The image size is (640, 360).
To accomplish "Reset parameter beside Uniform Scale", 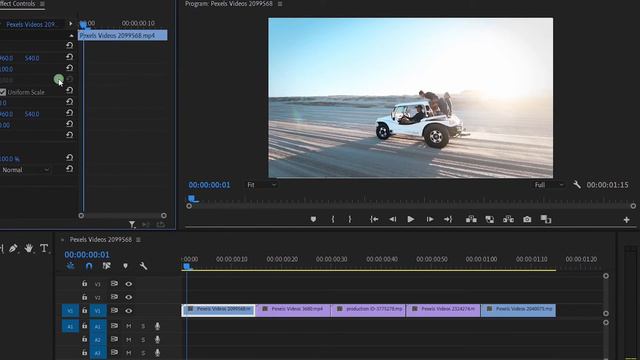I will point(70,90).
